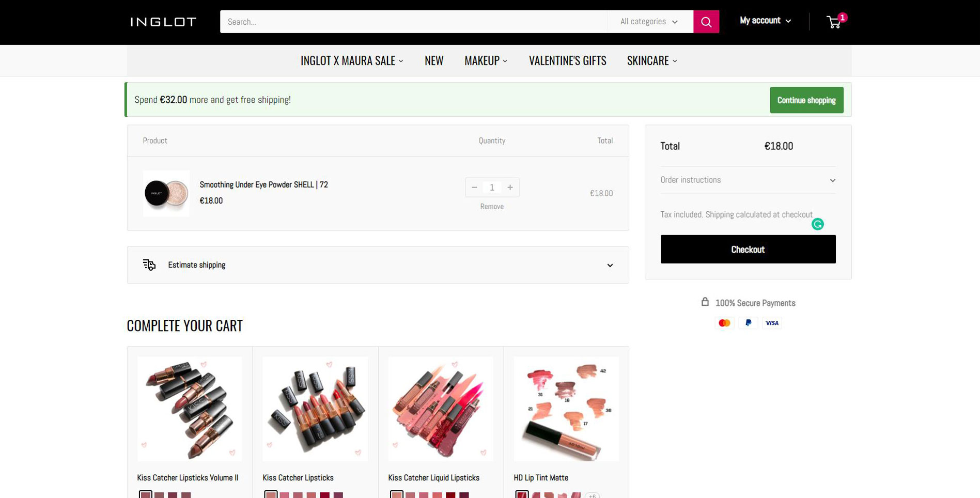Select first swatch under Kiss Catcher Liquid Lipsticks
This screenshot has height=498, width=980.
point(397,495)
